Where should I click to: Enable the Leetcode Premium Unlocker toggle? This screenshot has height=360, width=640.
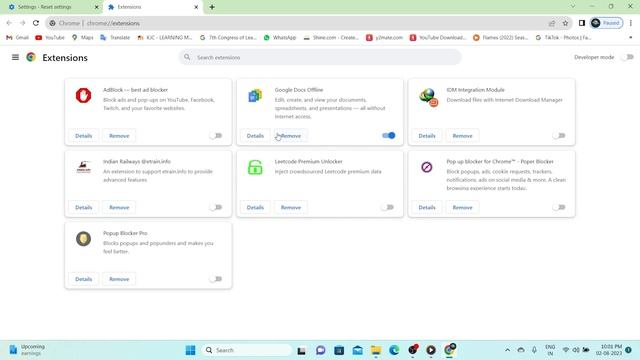[388, 207]
